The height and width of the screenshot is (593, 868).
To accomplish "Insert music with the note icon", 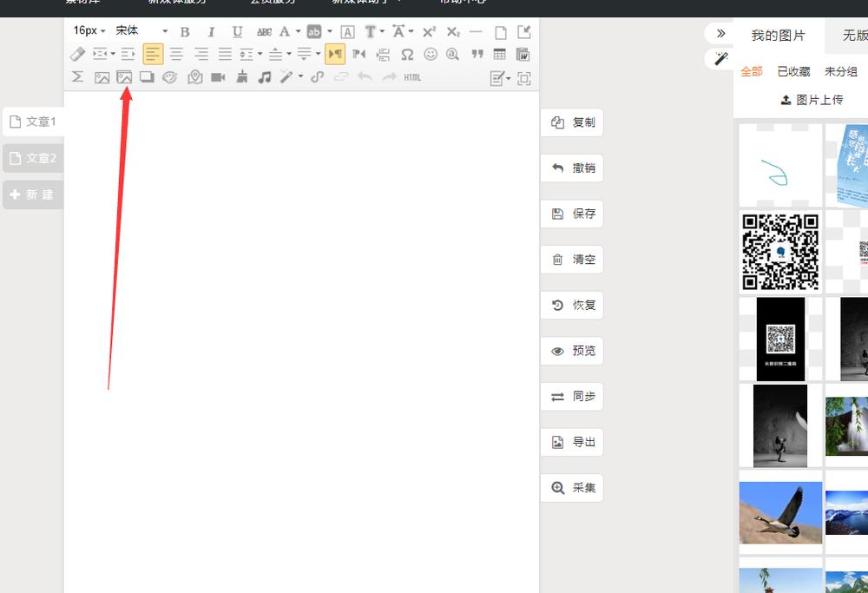I will point(265,77).
